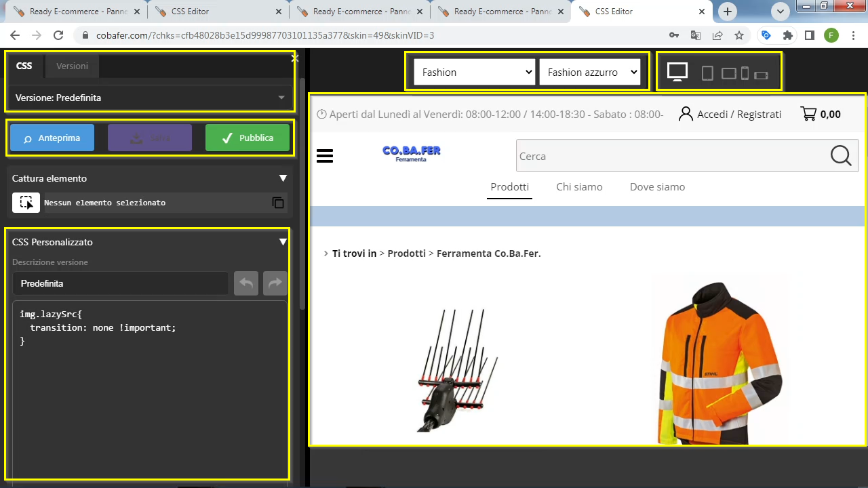Open a new browser tab
This screenshot has height=488, width=868.
pos(728,12)
